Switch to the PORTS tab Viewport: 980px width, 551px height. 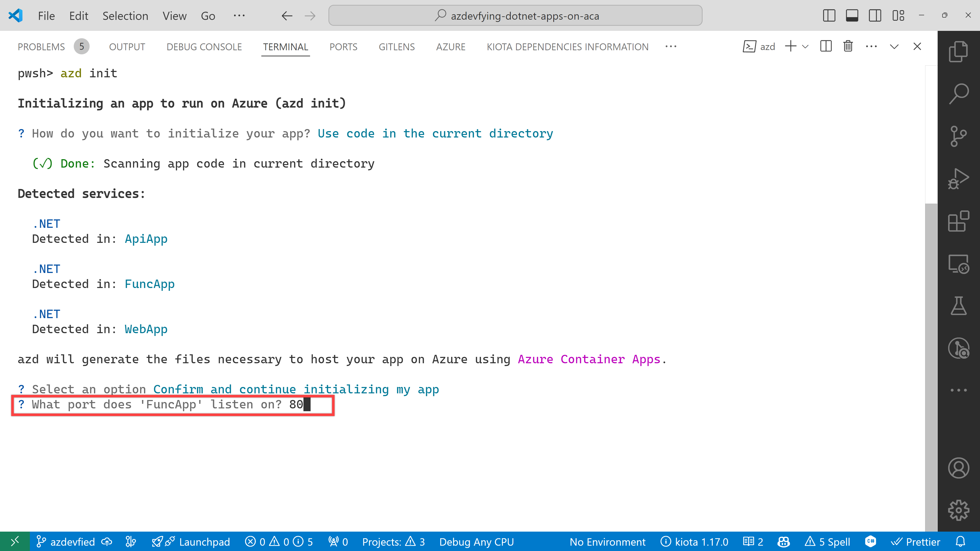[x=343, y=47]
